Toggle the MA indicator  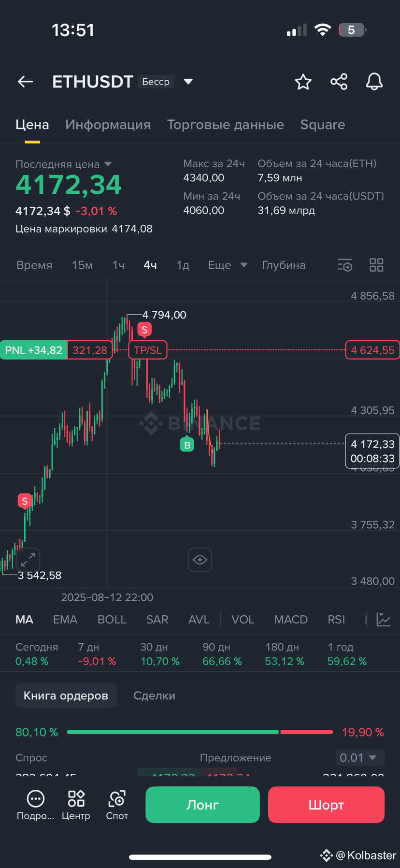click(x=24, y=620)
